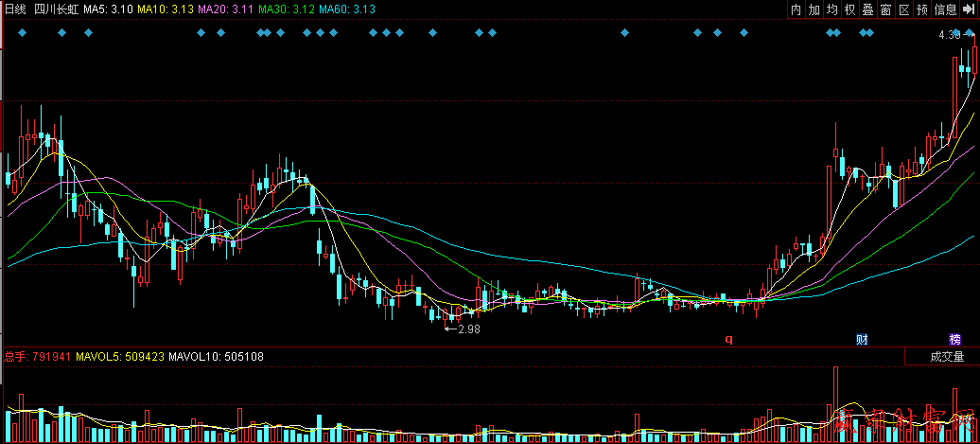Switch chart period via 日线 label
The image size is (980, 444).
[14, 9]
